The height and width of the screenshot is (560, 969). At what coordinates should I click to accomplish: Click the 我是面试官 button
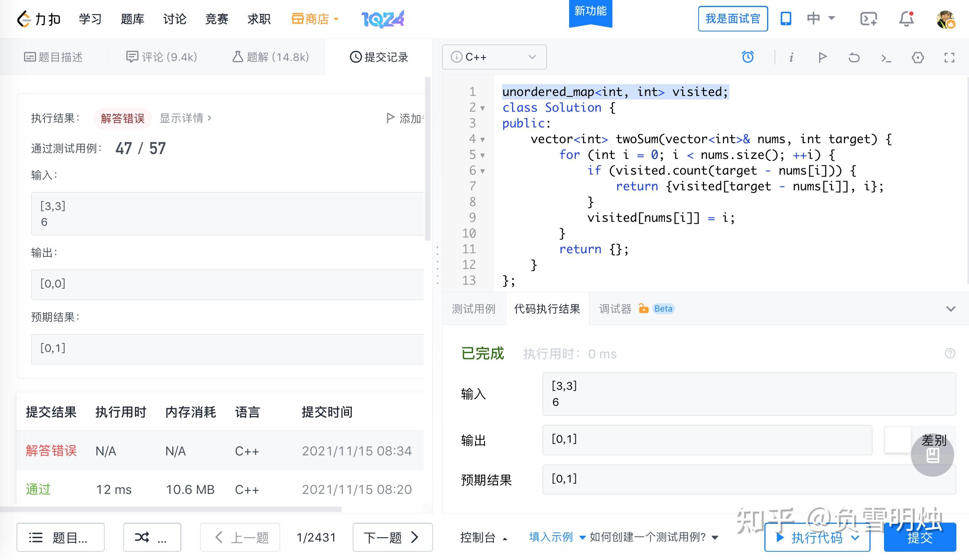[732, 18]
